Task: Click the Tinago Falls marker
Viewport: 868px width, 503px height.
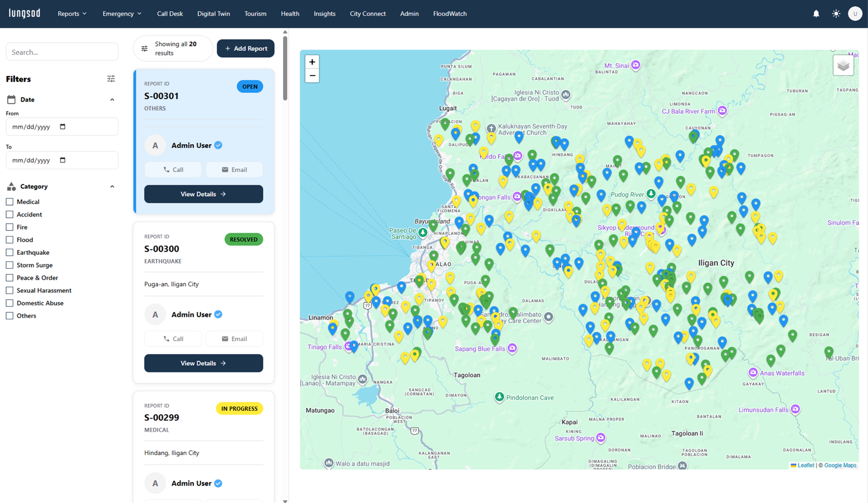Action: click(x=348, y=347)
